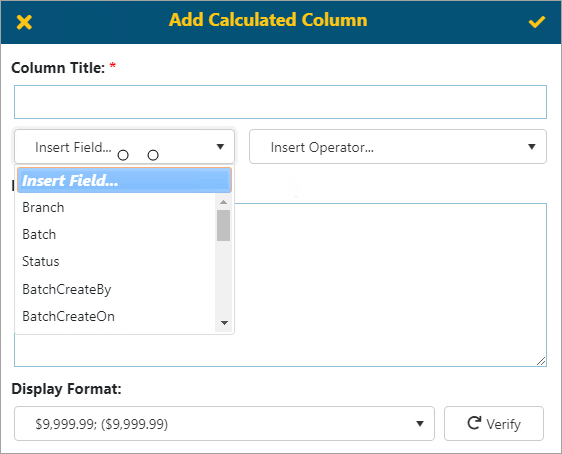This screenshot has height=454, width=562.
Task: Confirm with the yellow checkmark icon
Action: (x=537, y=22)
